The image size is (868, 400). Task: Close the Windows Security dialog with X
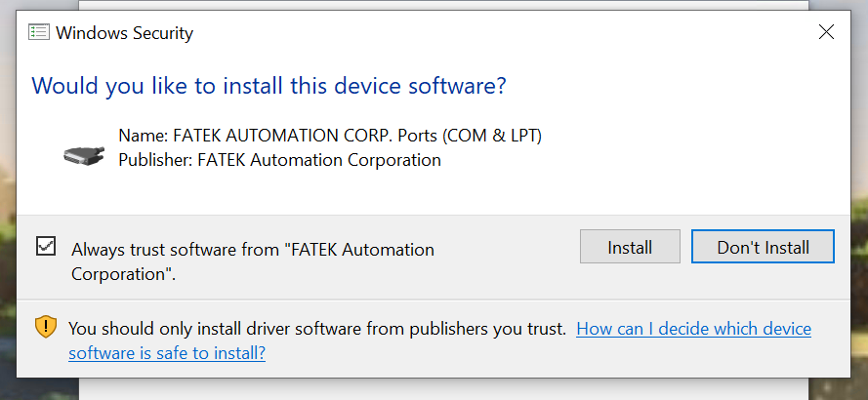click(826, 32)
